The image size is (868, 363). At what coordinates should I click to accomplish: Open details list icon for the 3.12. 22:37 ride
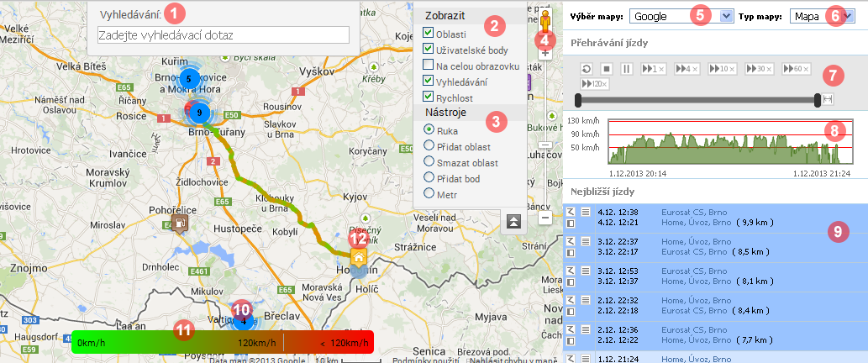tap(585, 241)
